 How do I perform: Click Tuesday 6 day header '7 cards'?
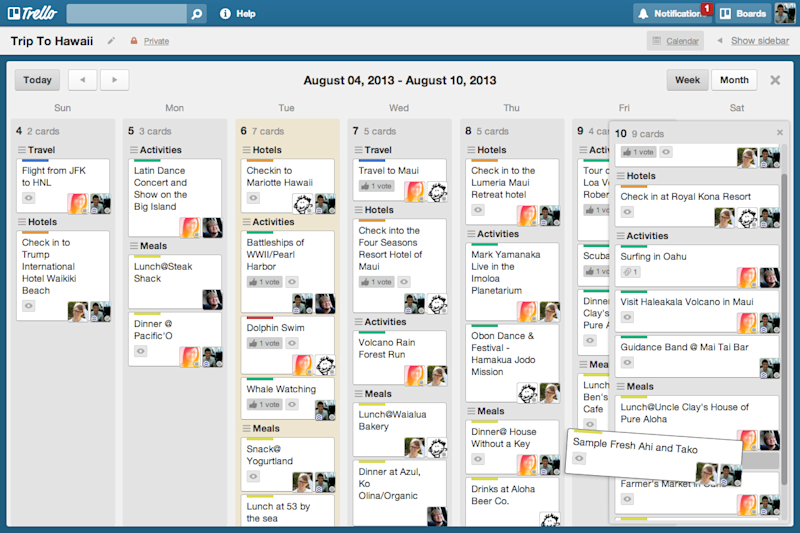268,131
